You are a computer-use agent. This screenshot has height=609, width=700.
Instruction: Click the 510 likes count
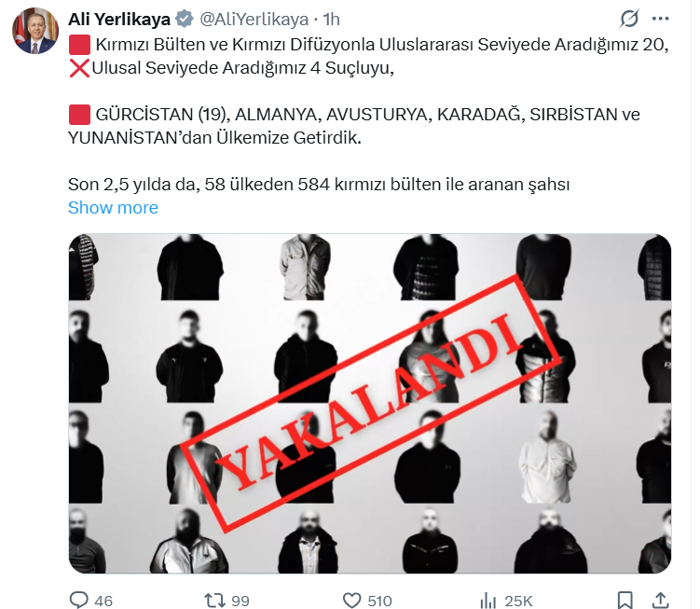click(x=379, y=601)
